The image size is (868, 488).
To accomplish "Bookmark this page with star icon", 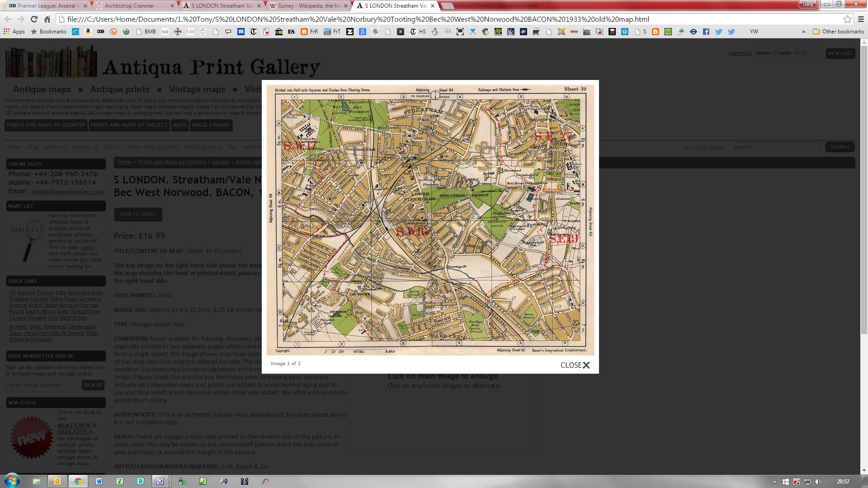I will (847, 19).
